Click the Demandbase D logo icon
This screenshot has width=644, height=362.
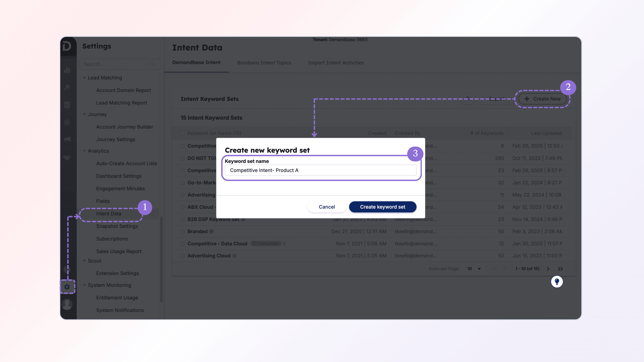pyautogui.click(x=67, y=46)
